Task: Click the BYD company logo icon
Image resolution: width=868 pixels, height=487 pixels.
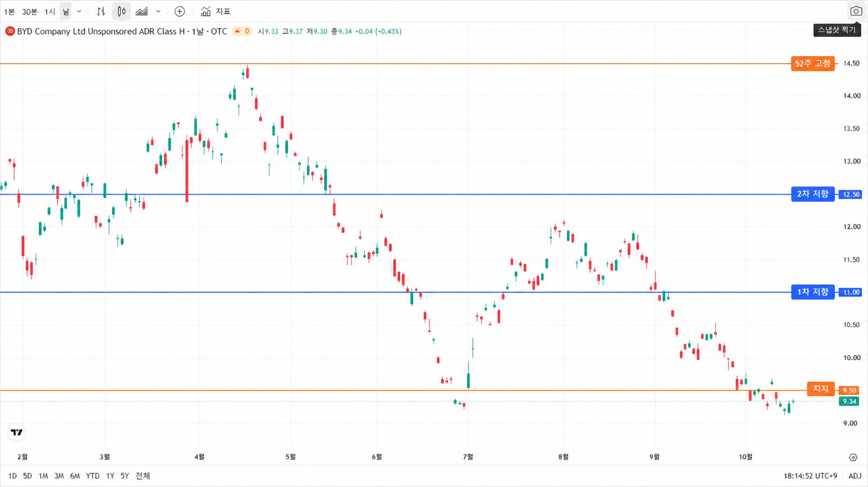Action: 10,31
